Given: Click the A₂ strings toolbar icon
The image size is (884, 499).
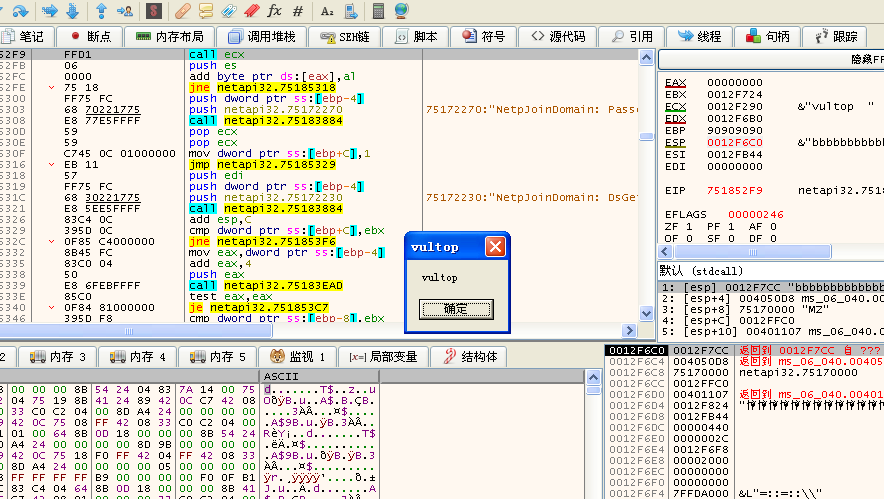Looking at the screenshot, I should click(x=327, y=11).
